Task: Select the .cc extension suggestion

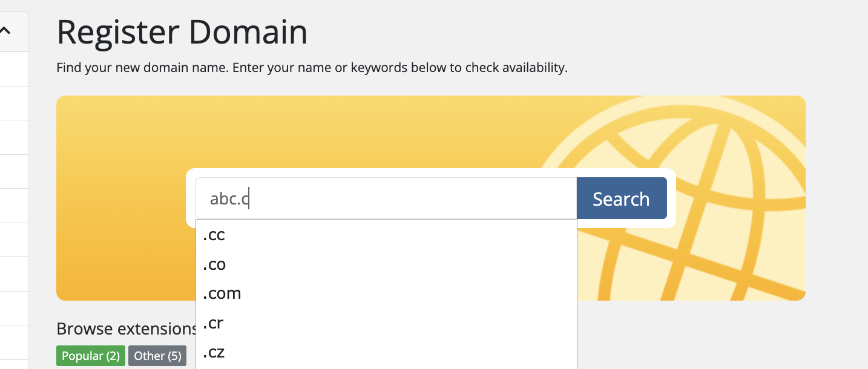Action: coord(214,235)
